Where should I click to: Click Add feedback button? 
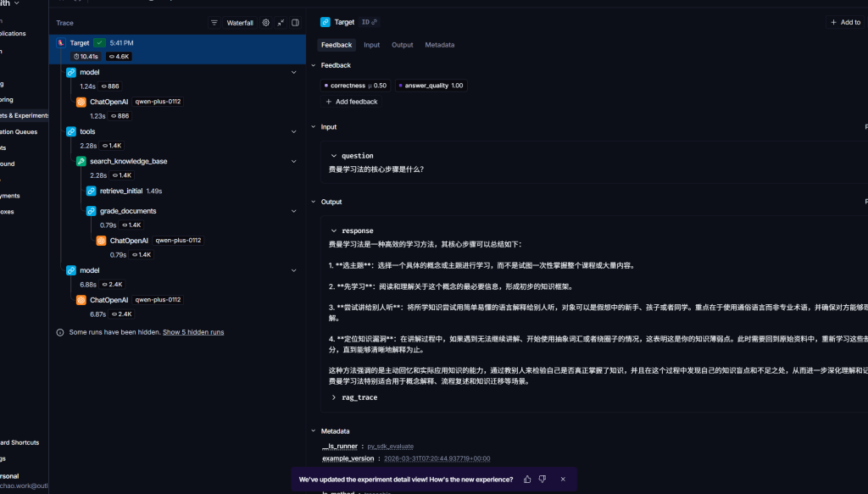pos(352,102)
